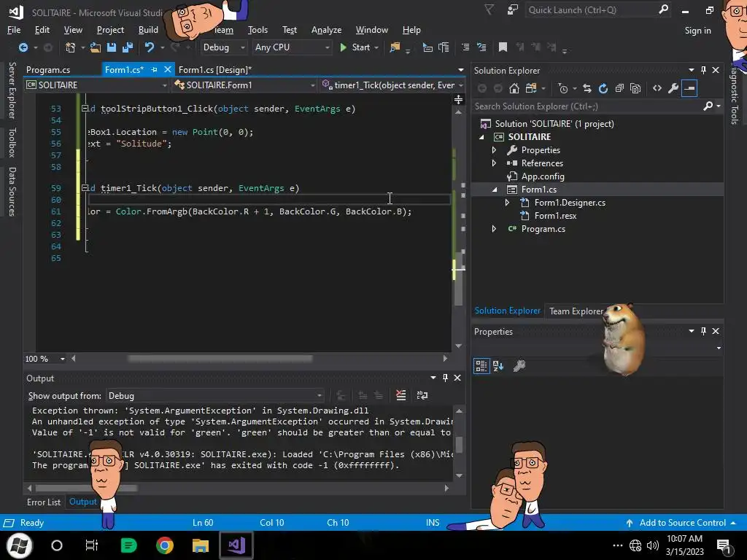Open the Analyze menu
747x560 pixels.
click(326, 29)
